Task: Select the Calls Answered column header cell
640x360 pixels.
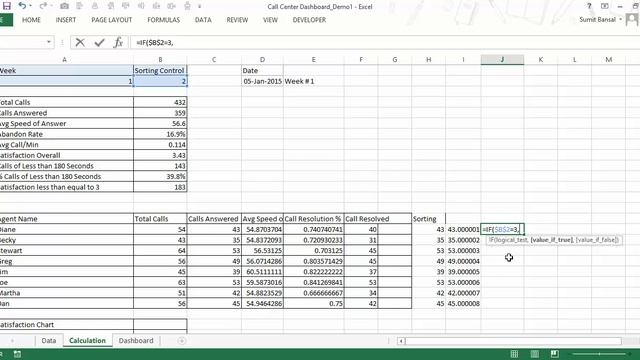Action: [x=214, y=219]
